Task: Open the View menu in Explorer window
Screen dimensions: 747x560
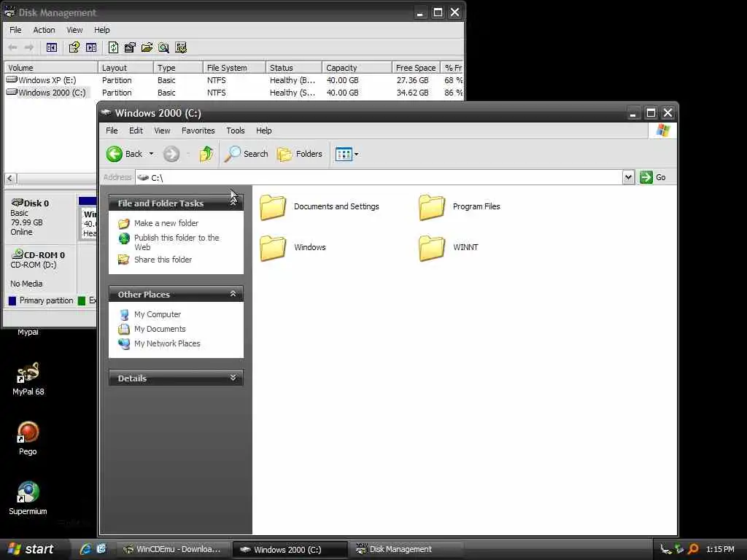Action: coord(162,131)
